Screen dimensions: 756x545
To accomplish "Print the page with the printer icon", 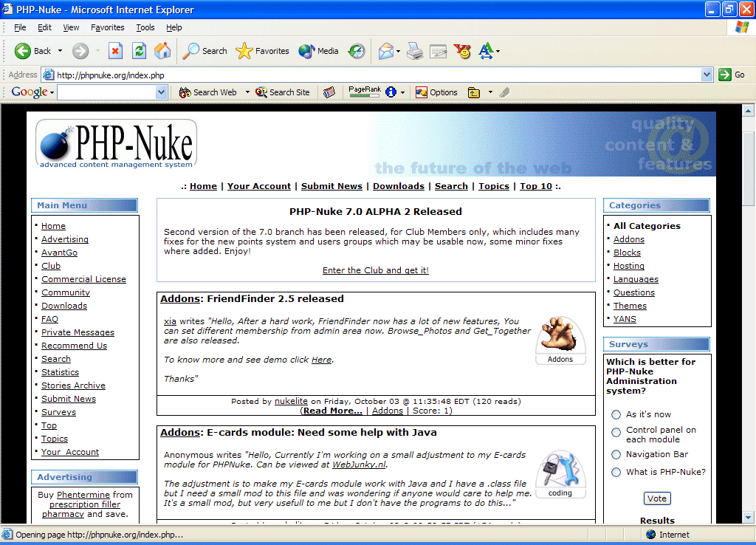I will tap(415, 51).
